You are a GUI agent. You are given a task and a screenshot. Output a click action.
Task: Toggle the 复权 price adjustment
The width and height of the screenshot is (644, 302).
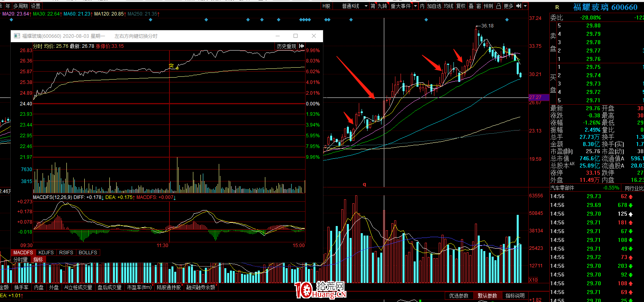point(461,6)
